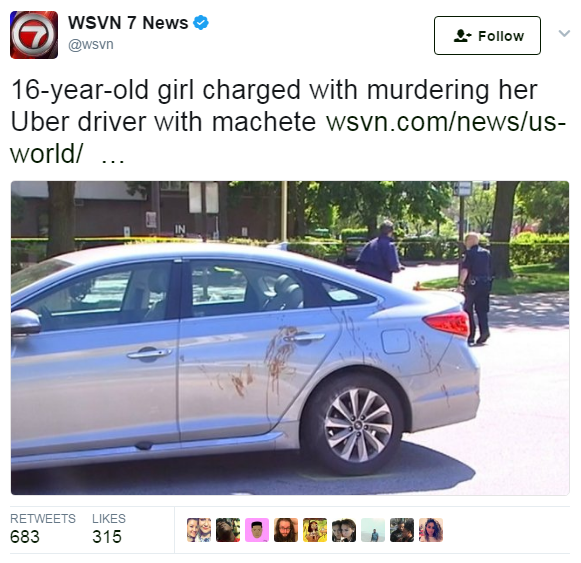Open the @wsvn handle link
The image size is (581, 563).
pyautogui.click(x=91, y=44)
